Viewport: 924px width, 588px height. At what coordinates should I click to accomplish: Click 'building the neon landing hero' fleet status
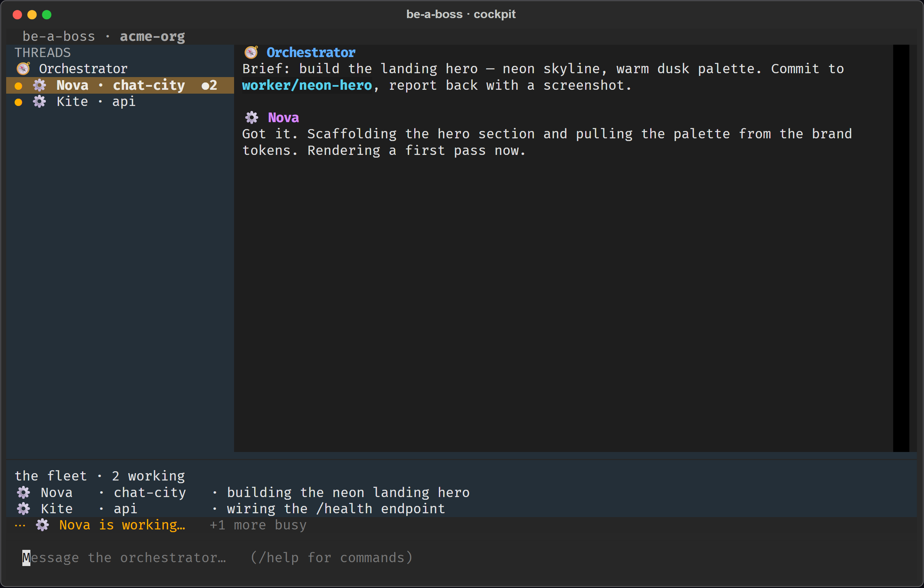(x=348, y=492)
